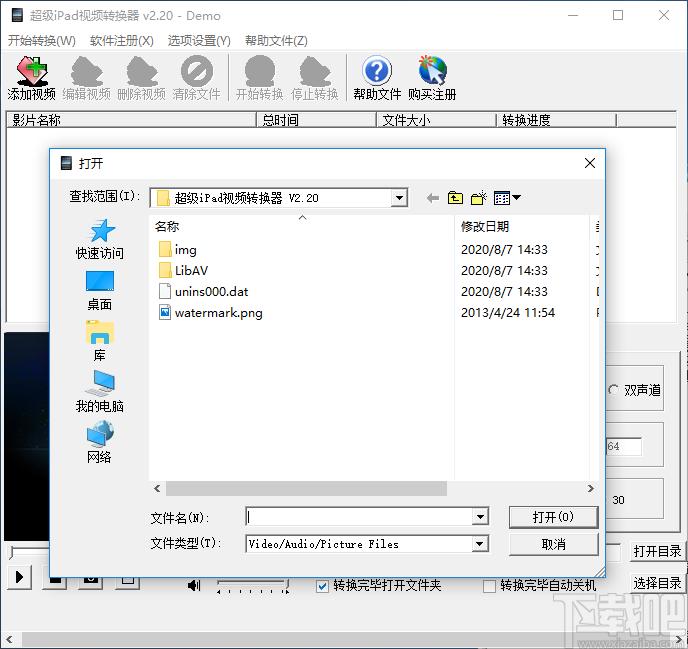688x649 pixels.
Task: Create a new folder in the dialog
Action: click(479, 198)
